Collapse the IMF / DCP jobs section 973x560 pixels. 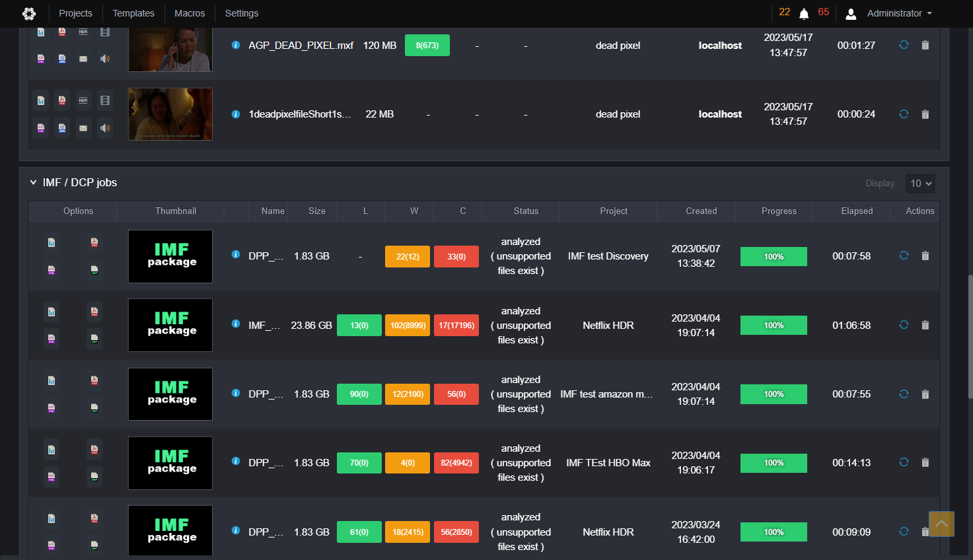pos(33,182)
